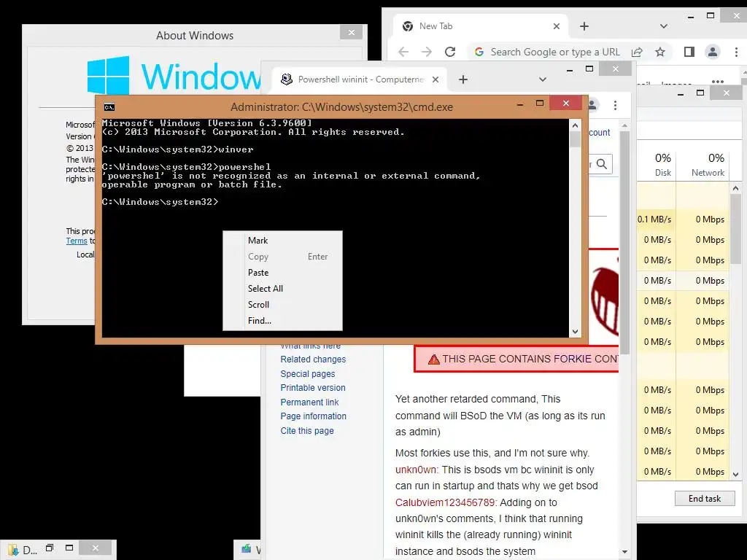The image size is (747, 560).
Task: Select the Powershell wininit tab
Action: pos(359,79)
